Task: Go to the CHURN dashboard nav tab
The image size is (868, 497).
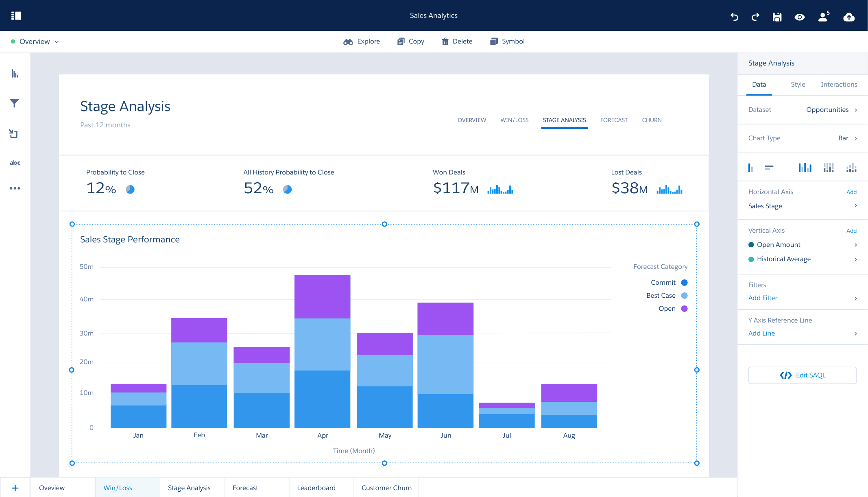Action: point(652,120)
